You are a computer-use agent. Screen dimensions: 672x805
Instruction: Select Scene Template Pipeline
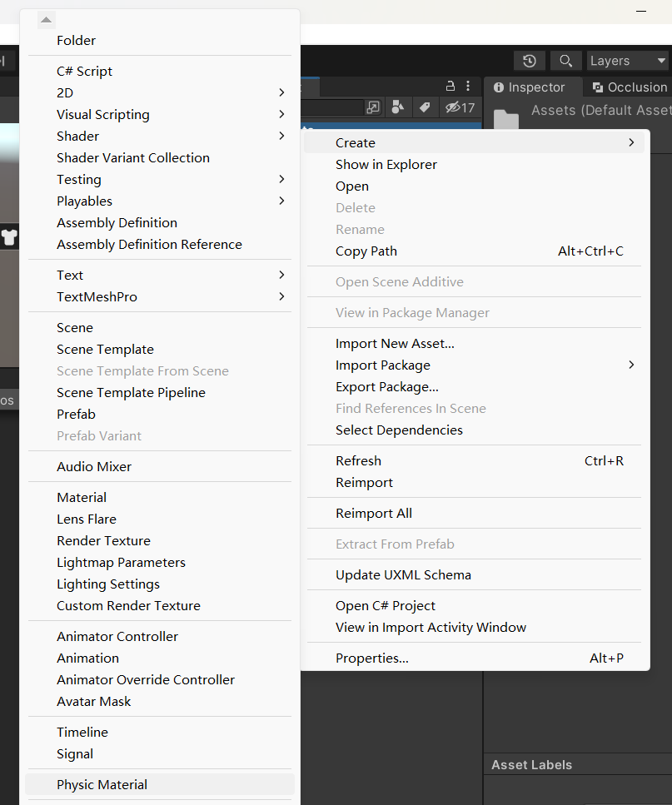pyautogui.click(x=160, y=392)
